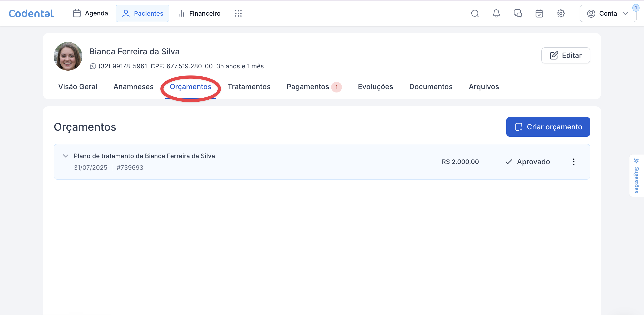Go to the Anamneses tab
The height and width of the screenshot is (315, 644).
pyautogui.click(x=133, y=87)
